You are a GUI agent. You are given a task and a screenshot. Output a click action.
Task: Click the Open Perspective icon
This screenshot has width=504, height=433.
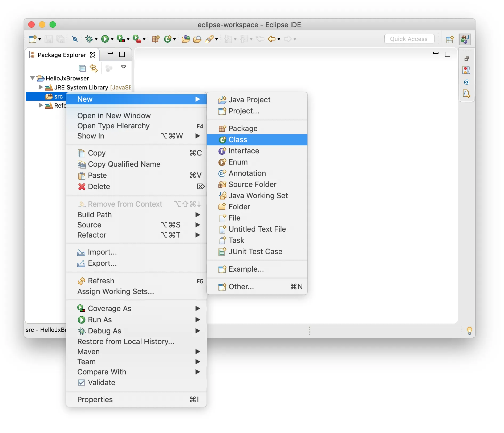(x=450, y=39)
